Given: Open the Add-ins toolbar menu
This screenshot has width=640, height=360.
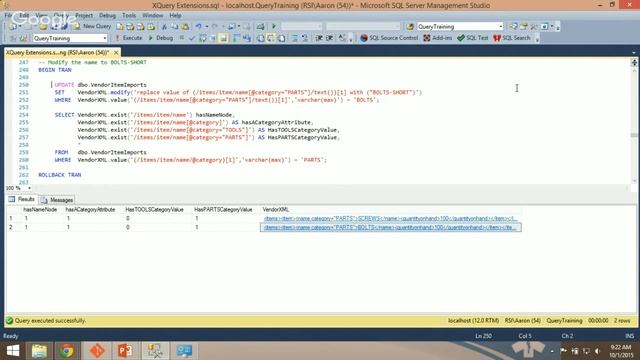Looking at the screenshot, I should click(x=438, y=38).
